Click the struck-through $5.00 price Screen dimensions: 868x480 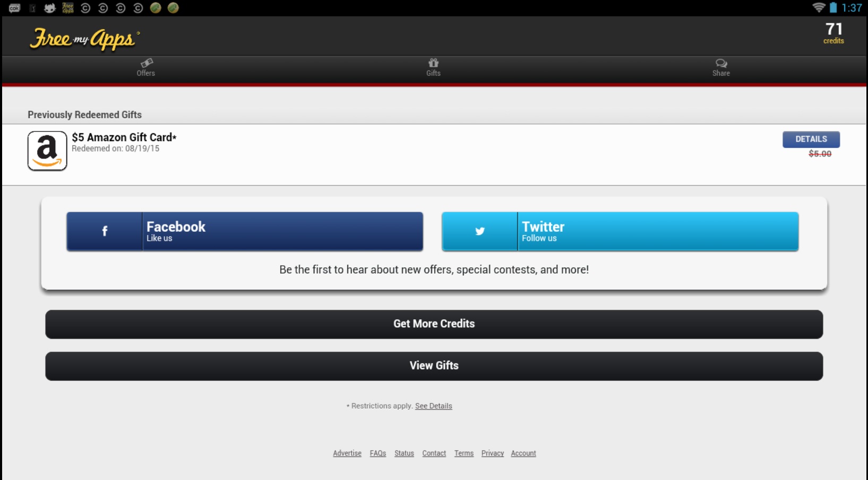coord(820,154)
